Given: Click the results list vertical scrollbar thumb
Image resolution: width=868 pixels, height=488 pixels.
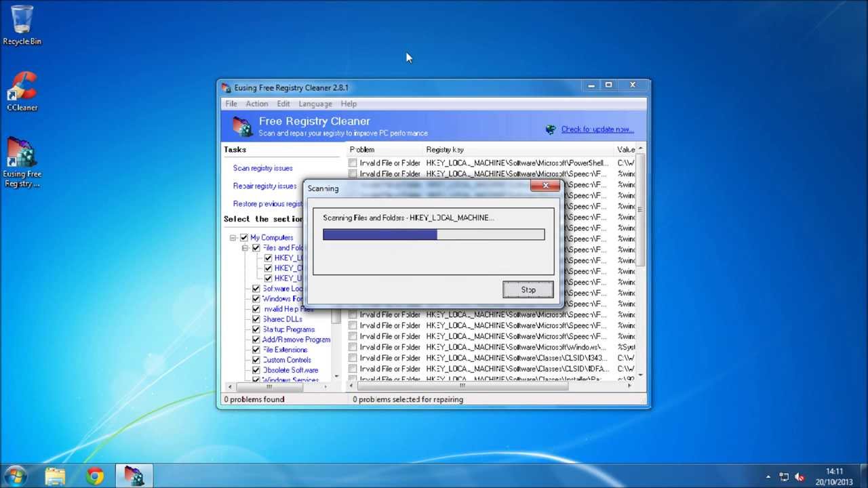Looking at the screenshot, I should [x=640, y=210].
